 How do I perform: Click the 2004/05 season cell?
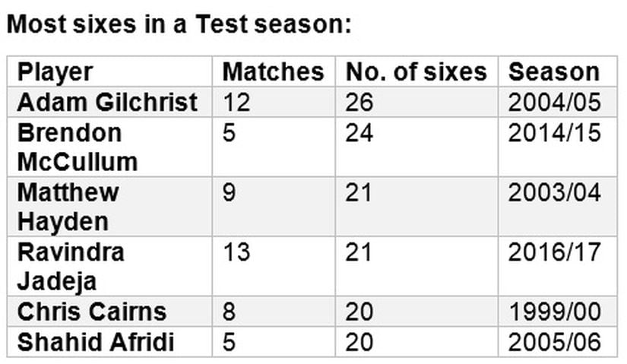tap(558, 102)
